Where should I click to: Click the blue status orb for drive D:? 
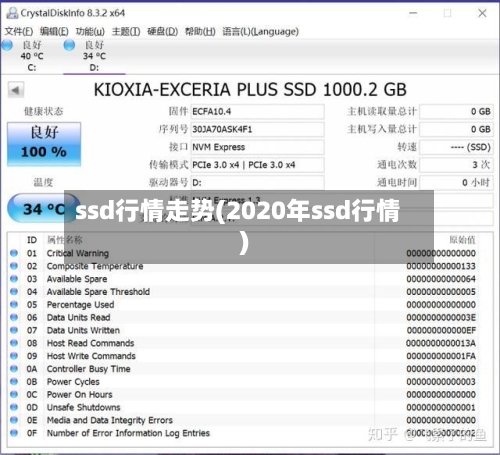click(x=69, y=45)
